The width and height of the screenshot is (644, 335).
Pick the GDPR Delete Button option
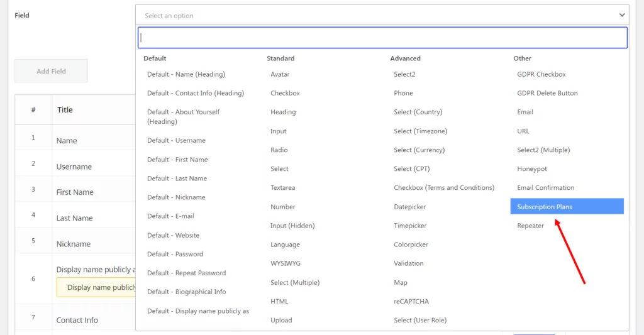[548, 93]
